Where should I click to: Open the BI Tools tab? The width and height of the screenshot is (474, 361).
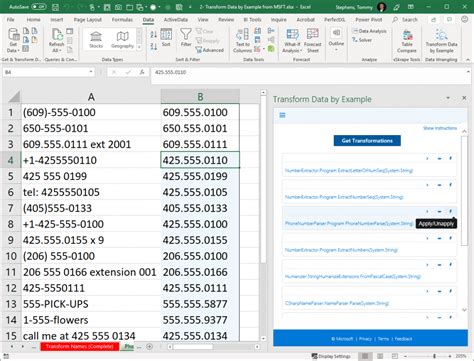(252, 20)
